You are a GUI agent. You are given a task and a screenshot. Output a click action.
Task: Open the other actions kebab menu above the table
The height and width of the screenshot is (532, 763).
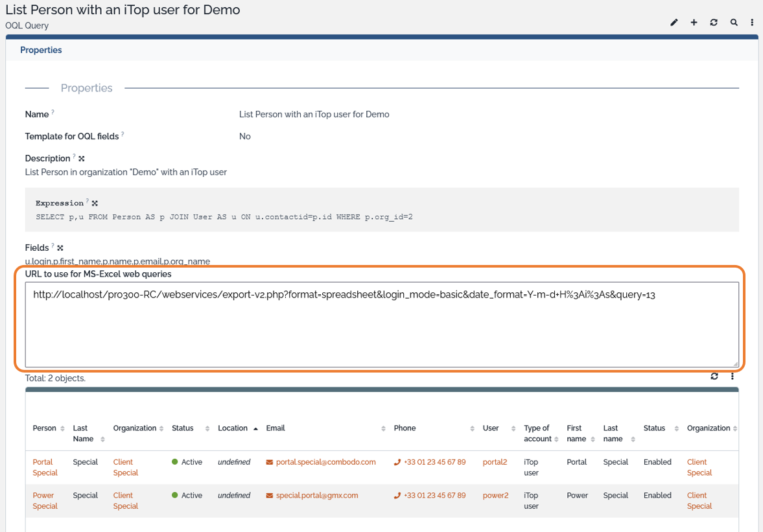[x=732, y=376]
